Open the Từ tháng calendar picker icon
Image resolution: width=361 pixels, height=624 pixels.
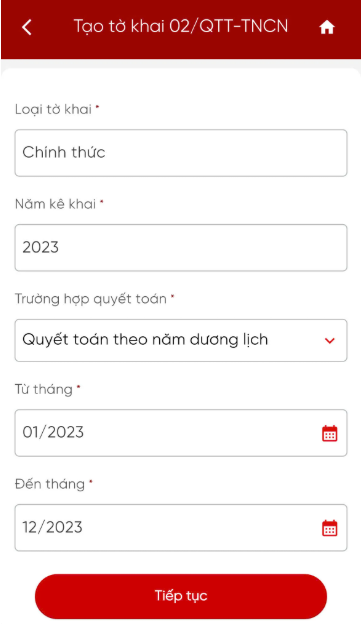point(330,433)
